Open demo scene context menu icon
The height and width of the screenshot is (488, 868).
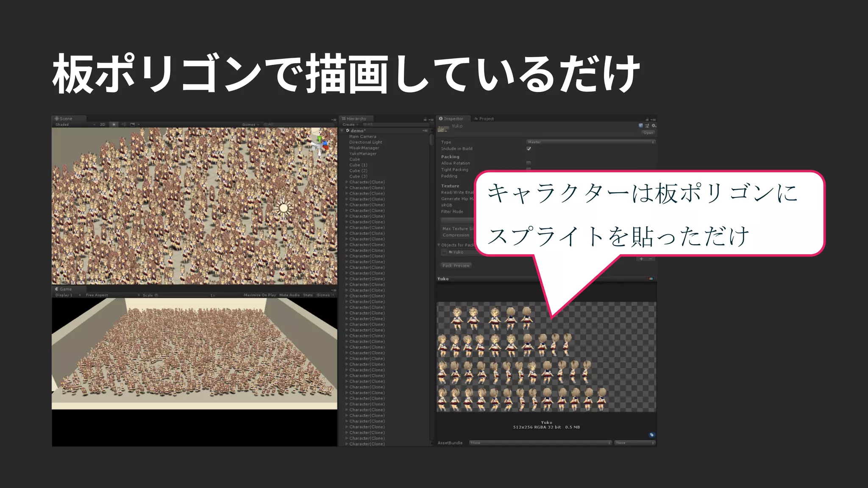tap(425, 131)
